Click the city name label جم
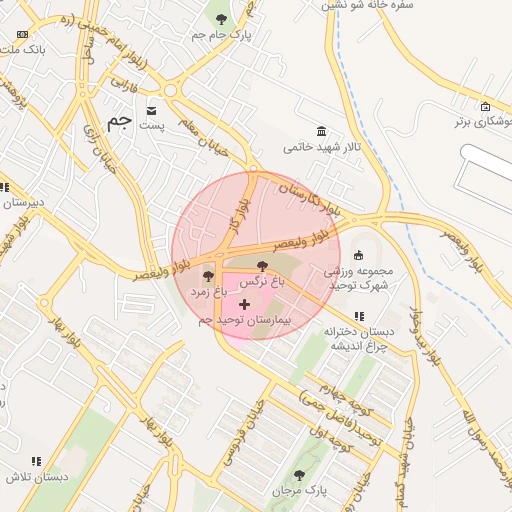 tap(119, 123)
